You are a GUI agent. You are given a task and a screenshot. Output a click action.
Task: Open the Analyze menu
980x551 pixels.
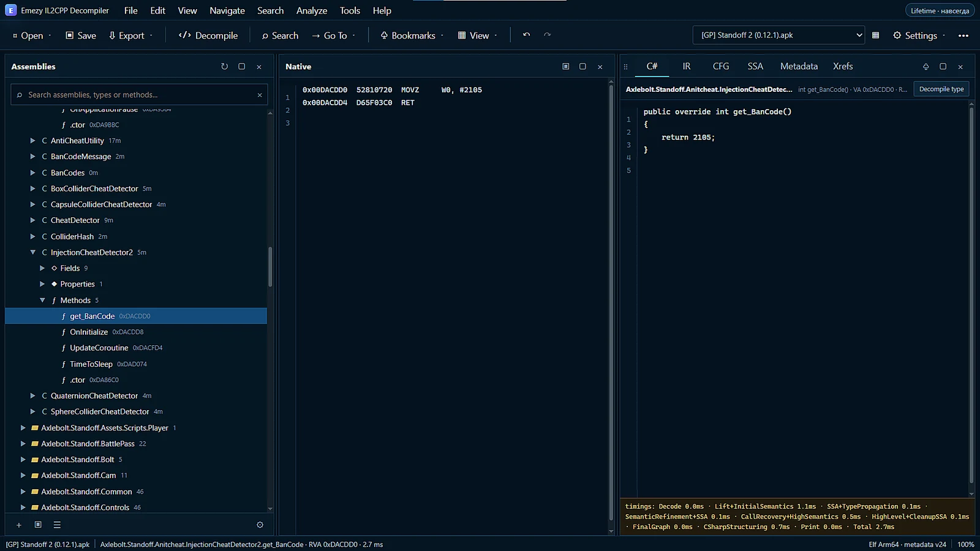coord(312,10)
